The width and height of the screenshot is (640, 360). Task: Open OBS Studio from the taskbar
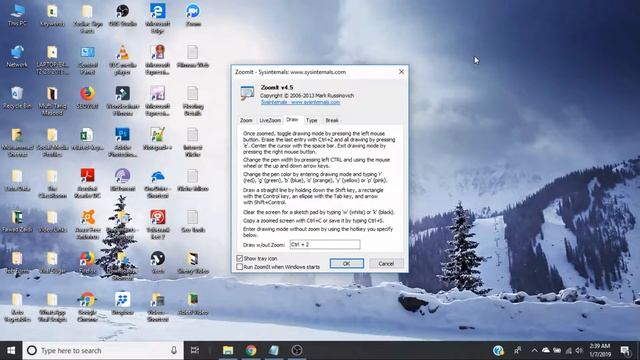click(297, 351)
